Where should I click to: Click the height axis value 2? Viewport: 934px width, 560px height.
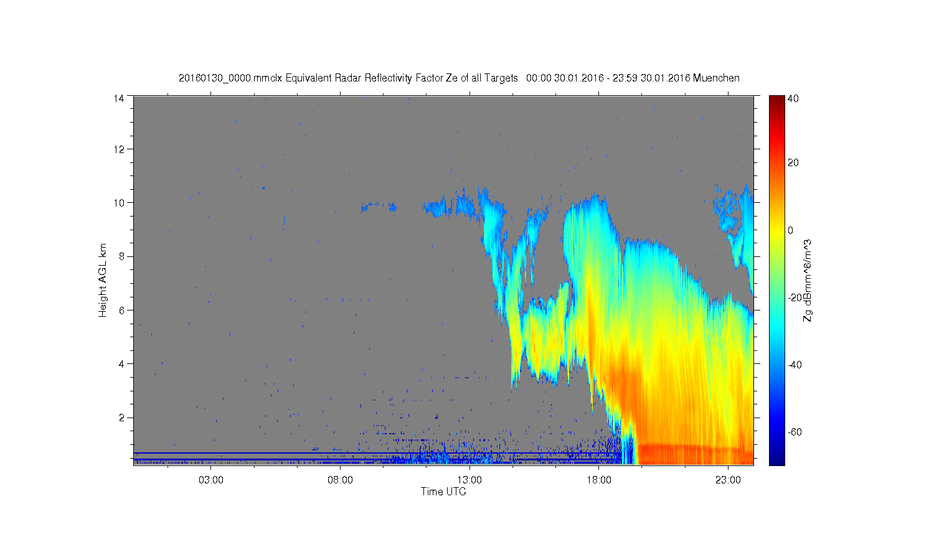121,417
